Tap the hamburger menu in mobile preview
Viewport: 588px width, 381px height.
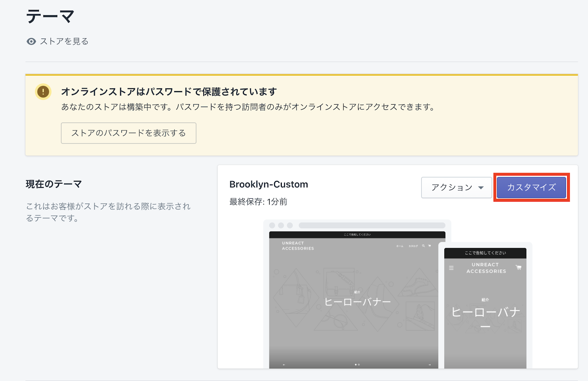(451, 268)
